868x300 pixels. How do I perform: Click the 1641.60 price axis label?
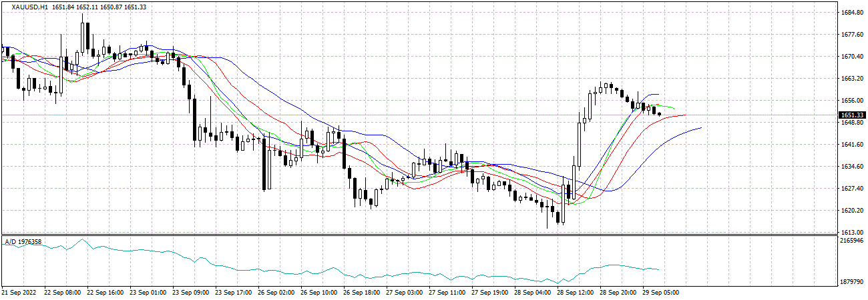(852, 145)
